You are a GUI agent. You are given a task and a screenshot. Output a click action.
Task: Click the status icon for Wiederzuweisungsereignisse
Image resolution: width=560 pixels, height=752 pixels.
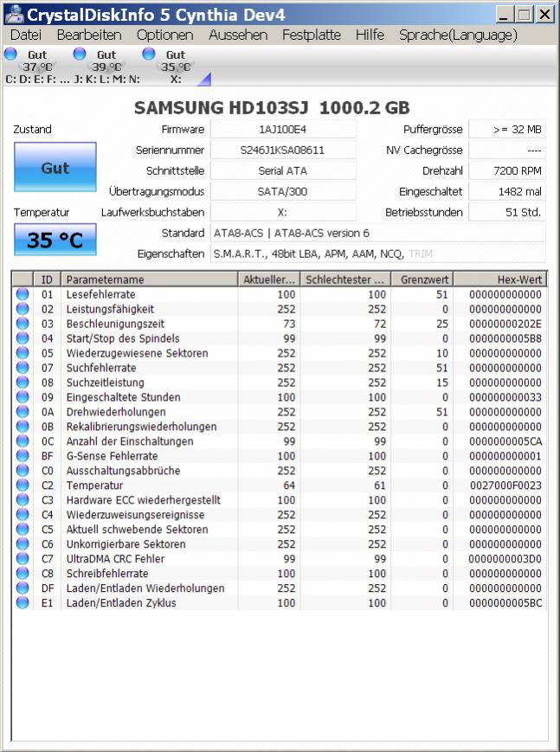pos(23,515)
